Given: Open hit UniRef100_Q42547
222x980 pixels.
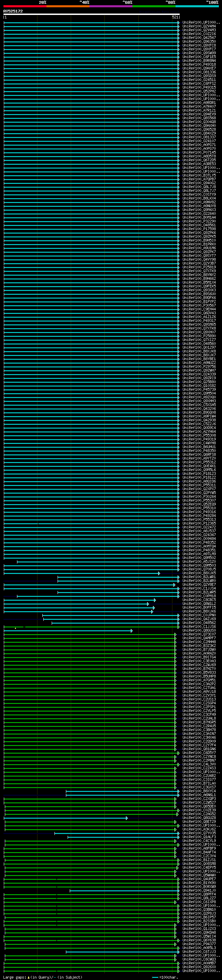Looking at the screenshot, I should [x=199, y=38].
